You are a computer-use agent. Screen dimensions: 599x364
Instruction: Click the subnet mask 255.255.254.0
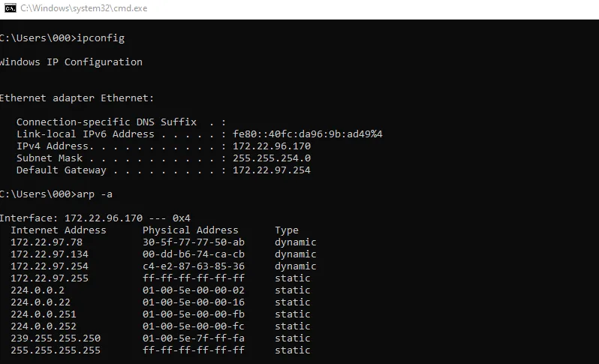click(272, 158)
